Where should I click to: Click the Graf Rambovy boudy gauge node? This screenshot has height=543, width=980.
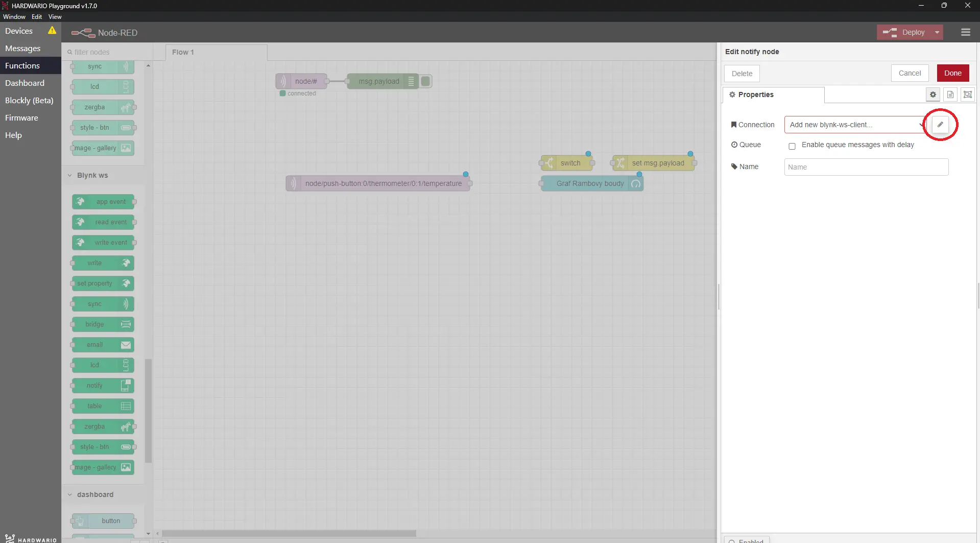point(592,183)
